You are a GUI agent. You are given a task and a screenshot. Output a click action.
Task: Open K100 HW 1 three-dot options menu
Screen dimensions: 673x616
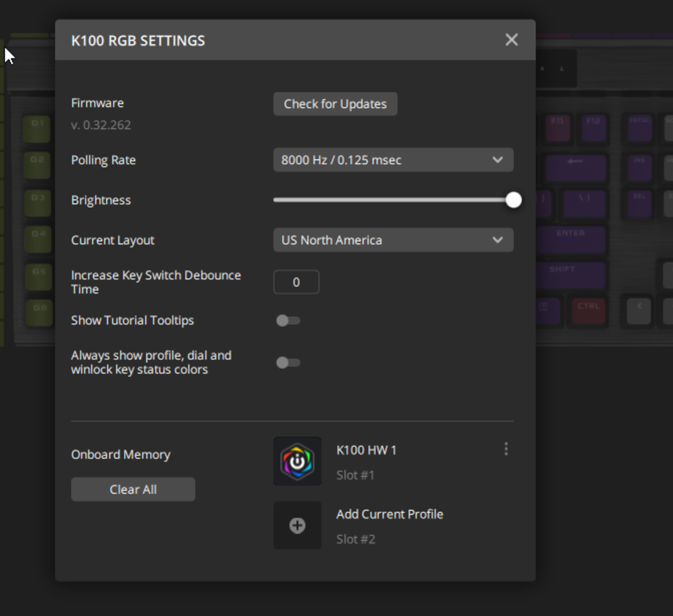[x=506, y=449]
